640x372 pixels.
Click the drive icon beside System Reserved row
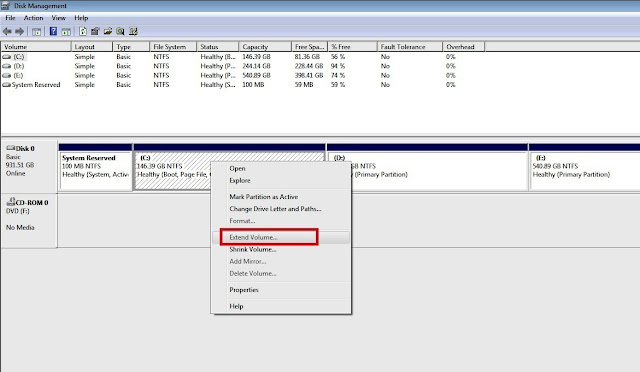coord(6,85)
